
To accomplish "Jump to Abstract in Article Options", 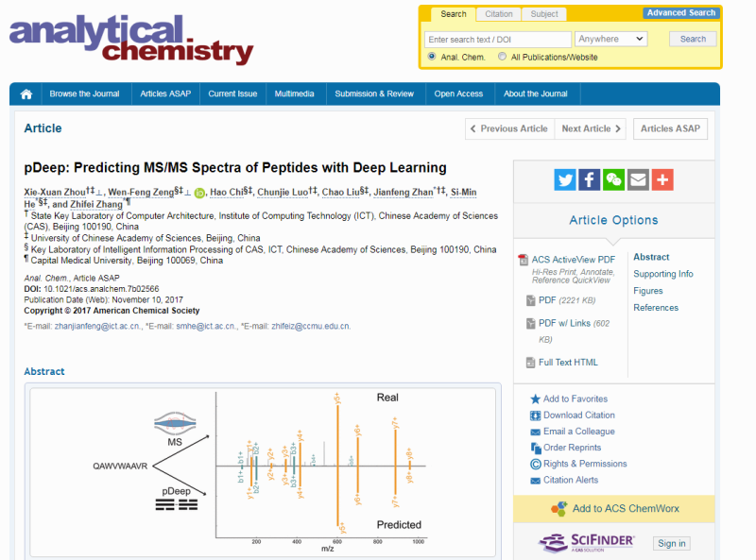I will (x=651, y=258).
